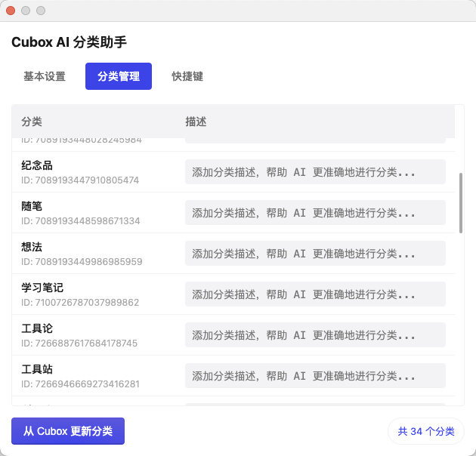Image resolution: width=476 pixels, height=456 pixels.
Task: Click the 想法 category ID text
Action: 82,261
